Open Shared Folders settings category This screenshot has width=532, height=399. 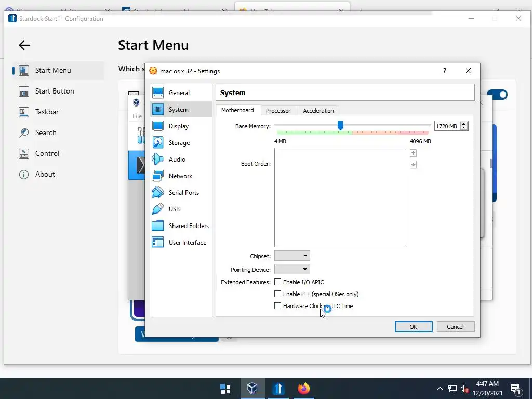[x=181, y=225]
